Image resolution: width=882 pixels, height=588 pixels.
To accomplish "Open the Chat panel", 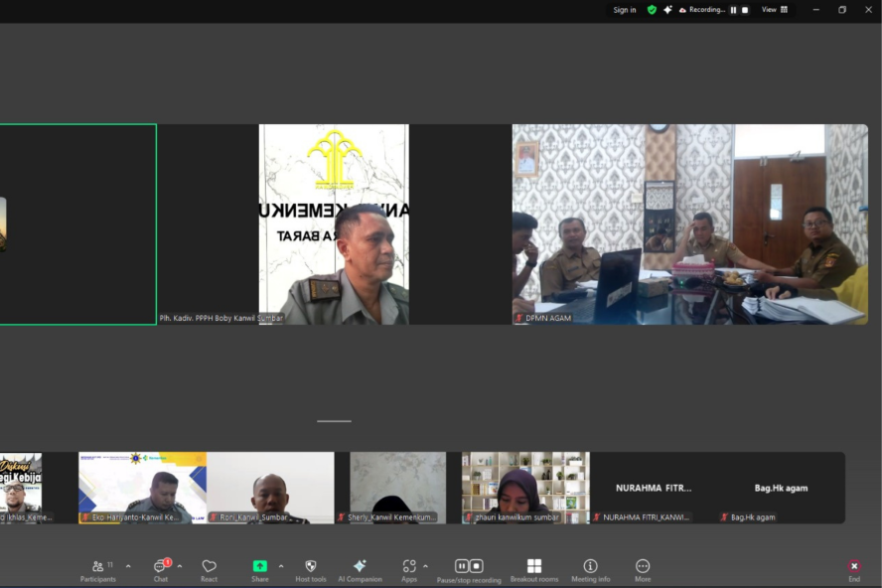I will (x=160, y=570).
